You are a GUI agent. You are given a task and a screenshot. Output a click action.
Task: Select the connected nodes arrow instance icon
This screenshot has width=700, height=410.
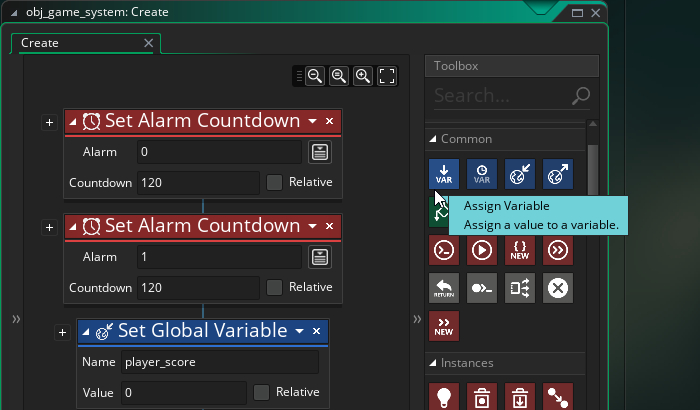click(x=558, y=397)
